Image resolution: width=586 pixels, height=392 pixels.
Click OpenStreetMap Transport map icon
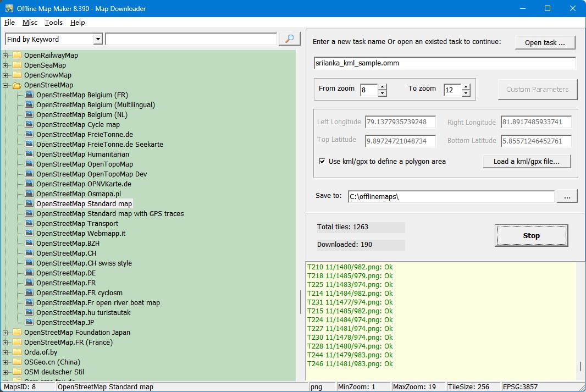pos(29,223)
